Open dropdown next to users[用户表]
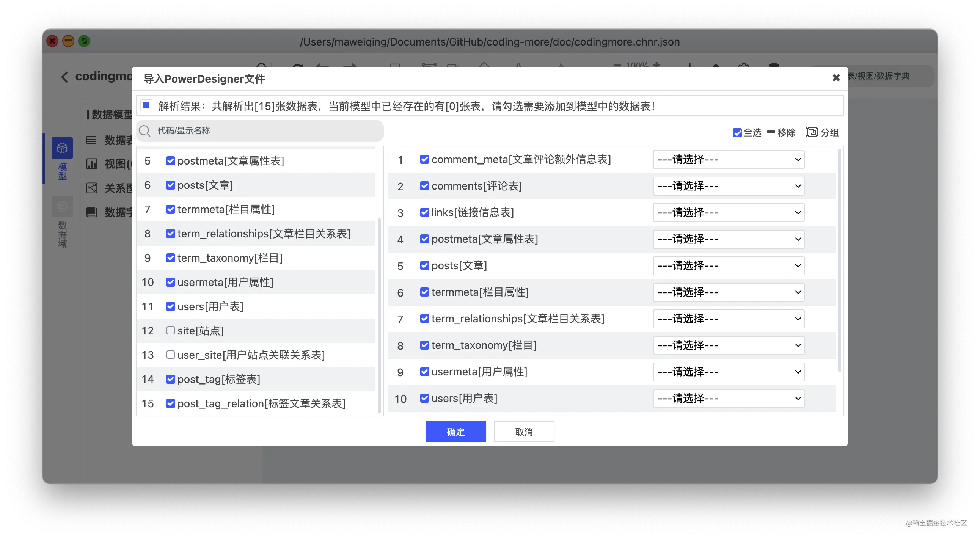 pyautogui.click(x=728, y=399)
